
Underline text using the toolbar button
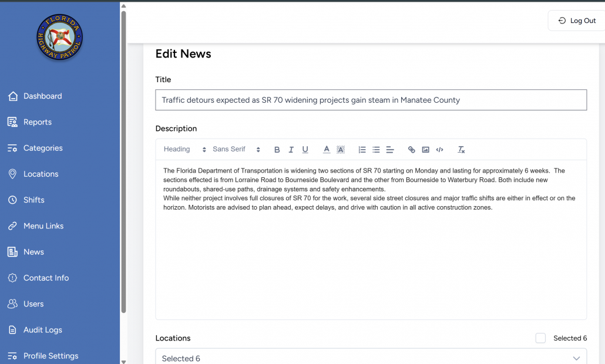coord(305,150)
